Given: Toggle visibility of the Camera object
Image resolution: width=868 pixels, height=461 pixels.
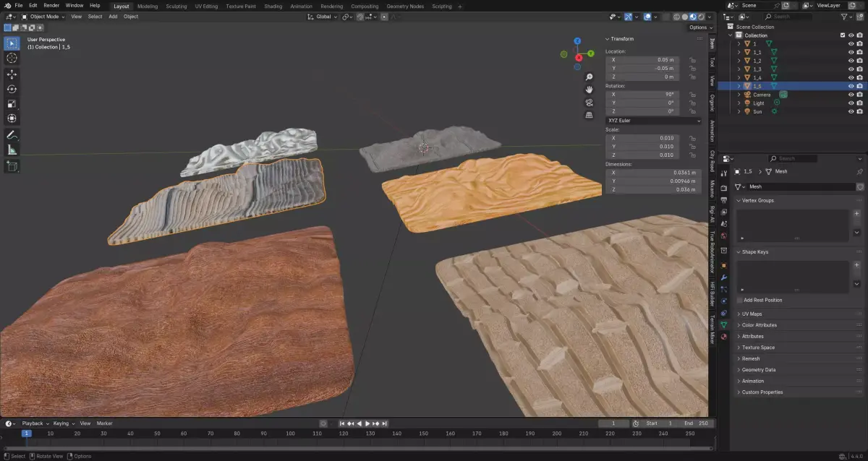Looking at the screenshot, I should pos(851,95).
